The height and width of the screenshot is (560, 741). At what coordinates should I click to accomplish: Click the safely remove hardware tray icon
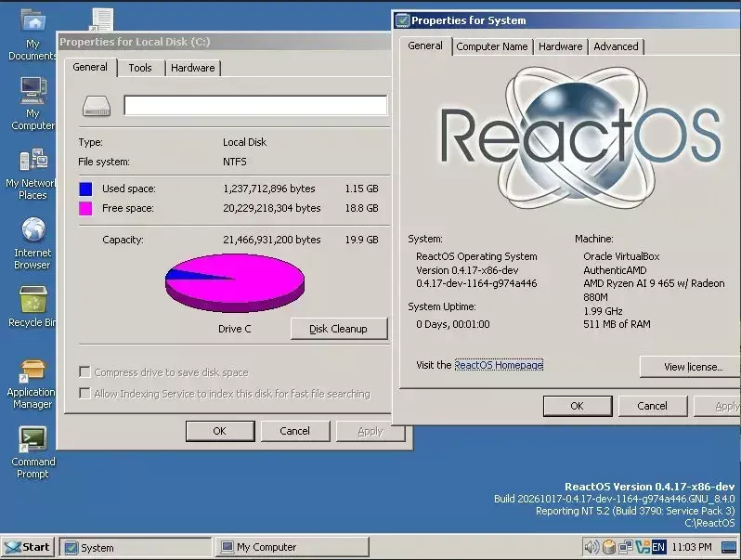coord(609,547)
